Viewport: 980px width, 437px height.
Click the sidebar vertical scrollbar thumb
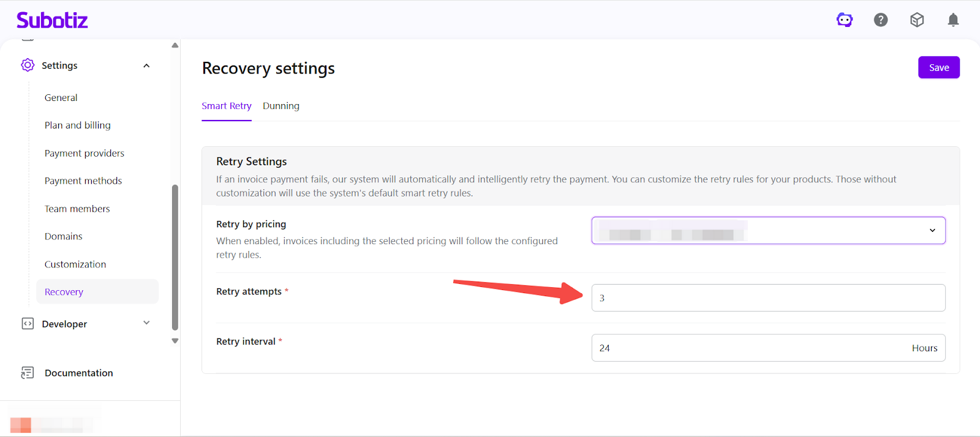pyautogui.click(x=175, y=257)
